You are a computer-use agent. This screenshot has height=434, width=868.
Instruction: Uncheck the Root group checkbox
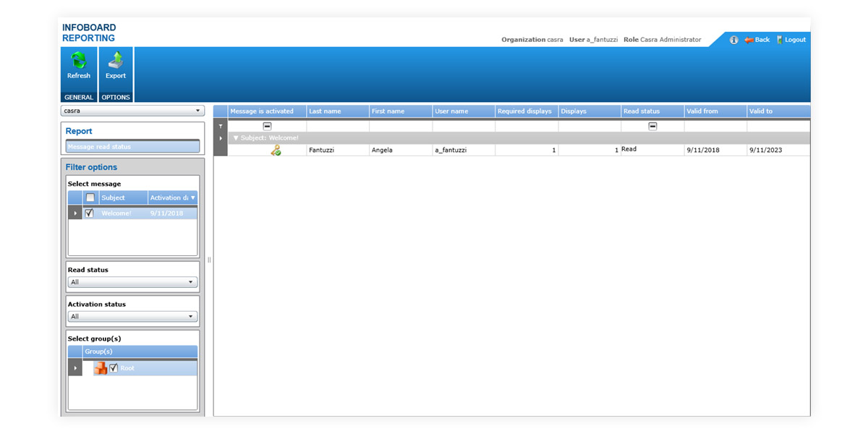[x=114, y=368]
